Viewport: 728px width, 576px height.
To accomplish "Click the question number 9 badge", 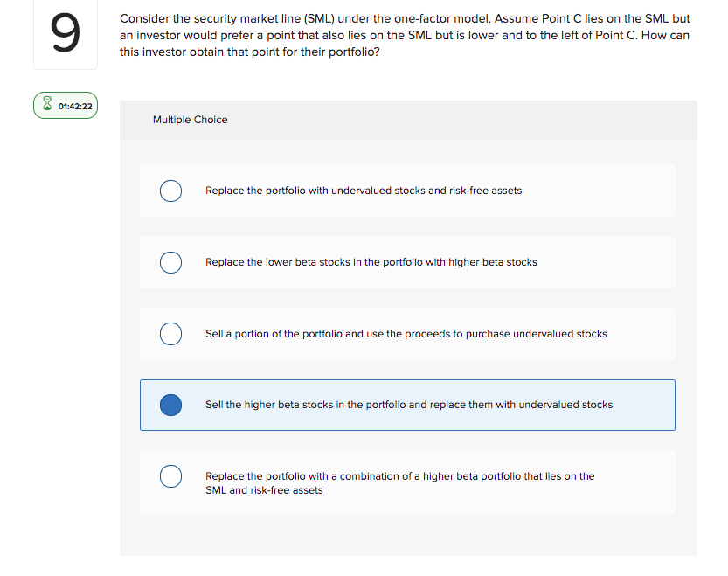I will pyautogui.click(x=65, y=33).
